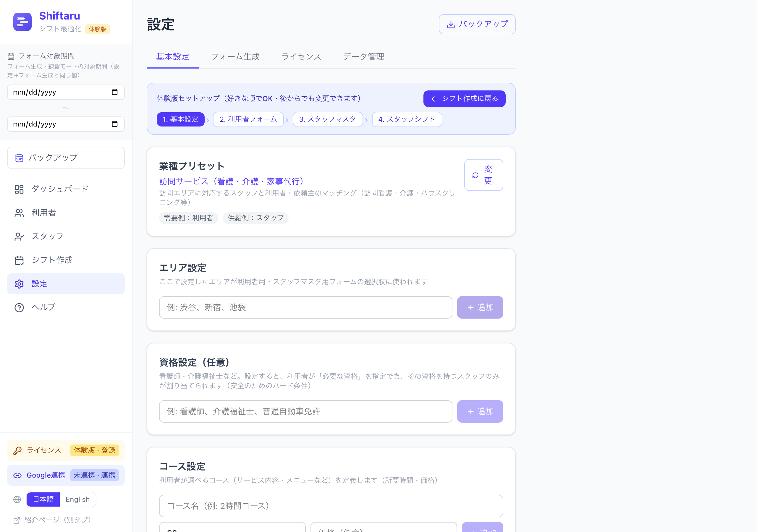Click the plus icon in 資格設定 追加
The height and width of the screenshot is (532, 757).
(470, 411)
